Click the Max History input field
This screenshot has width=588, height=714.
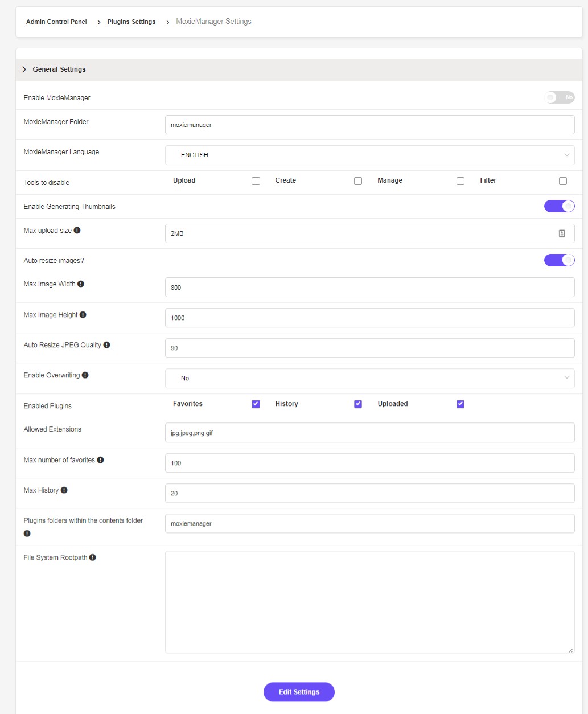pyautogui.click(x=370, y=493)
